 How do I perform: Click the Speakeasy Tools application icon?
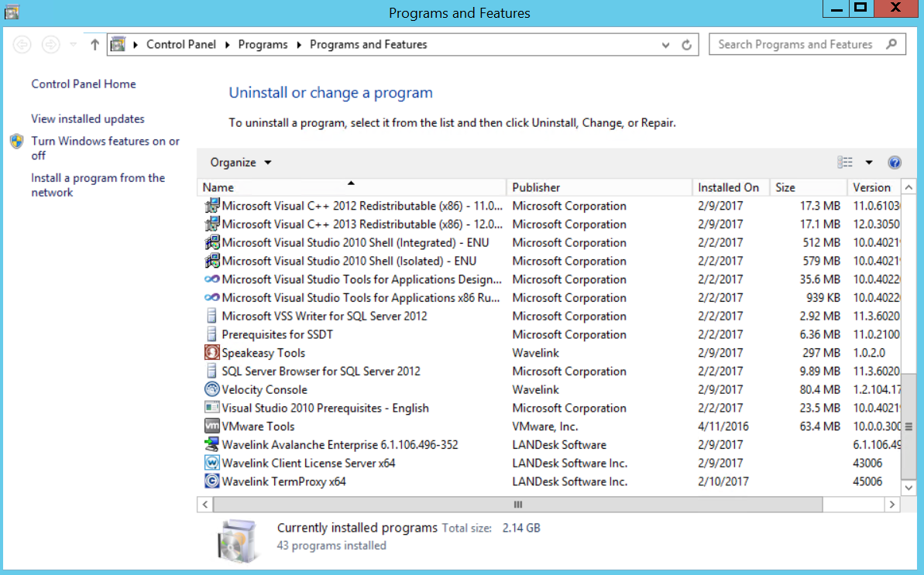tap(211, 352)
